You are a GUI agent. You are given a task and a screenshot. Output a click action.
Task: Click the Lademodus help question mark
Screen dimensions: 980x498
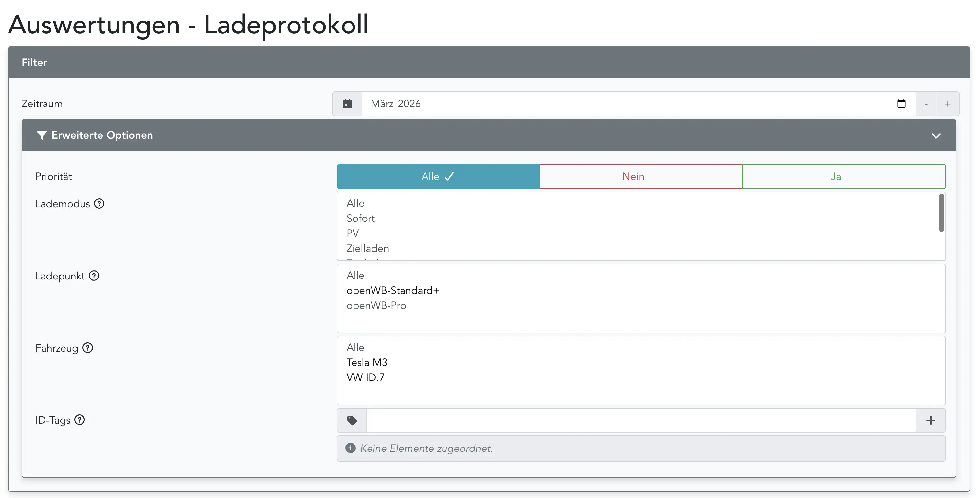99,204
